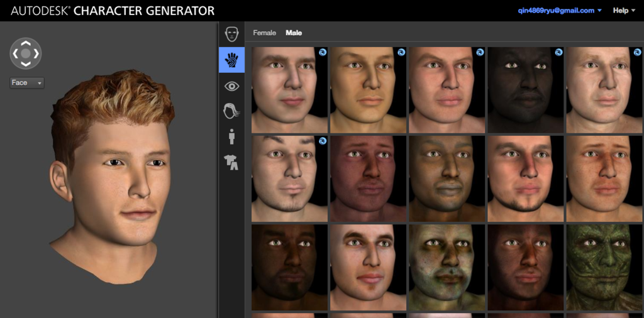The image size is (644, 318).
Task: Reset view using navigator center button
Action: click(x=25, y=53)
